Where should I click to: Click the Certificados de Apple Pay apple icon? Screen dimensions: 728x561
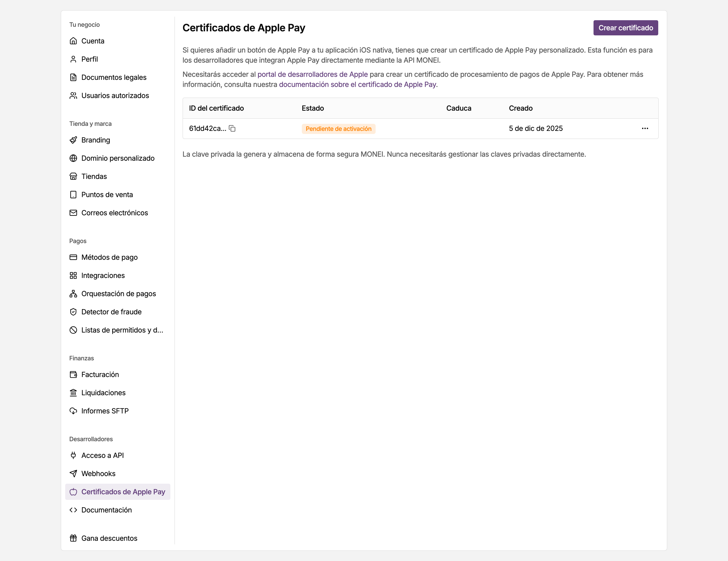73,492
